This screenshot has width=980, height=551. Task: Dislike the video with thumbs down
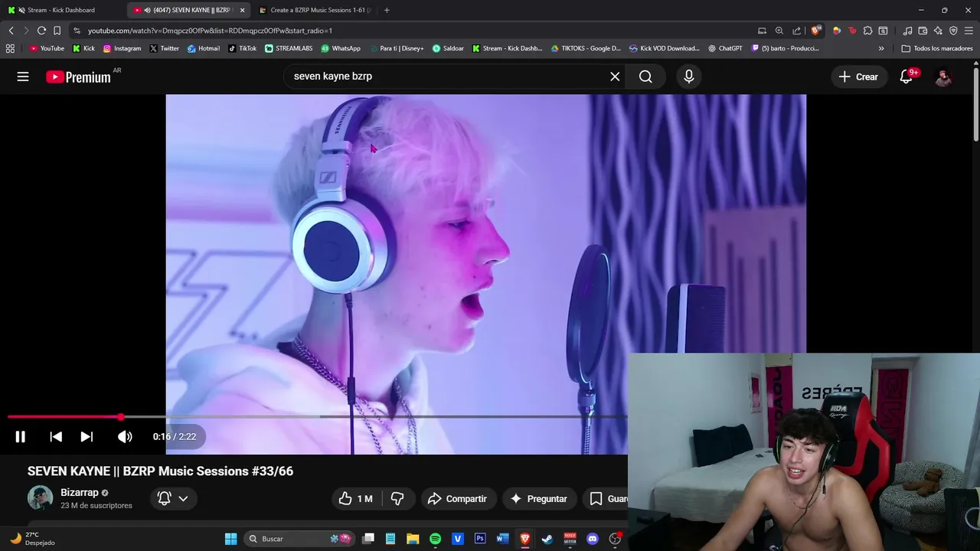[397, 498]
